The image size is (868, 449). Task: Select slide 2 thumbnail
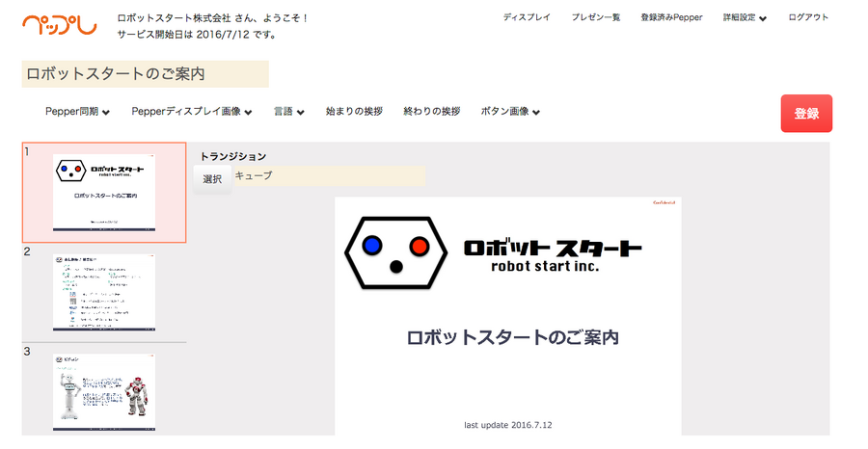coord(104,292)
